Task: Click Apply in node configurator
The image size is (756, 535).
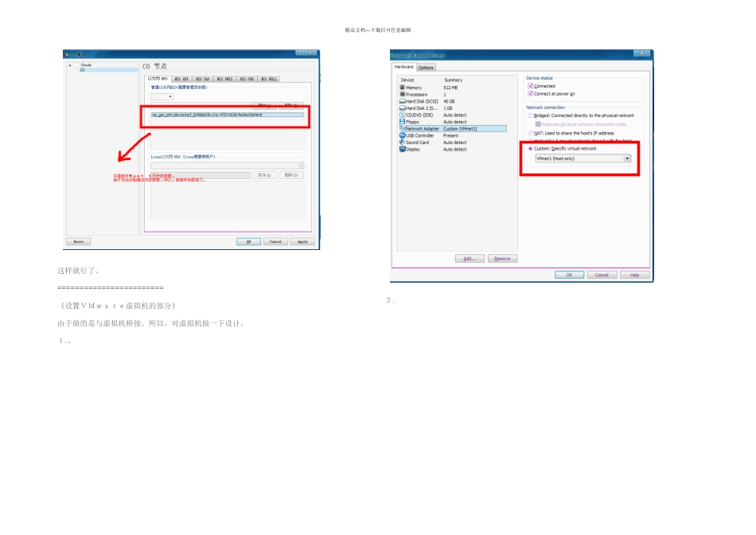Action: click(302, 242)
